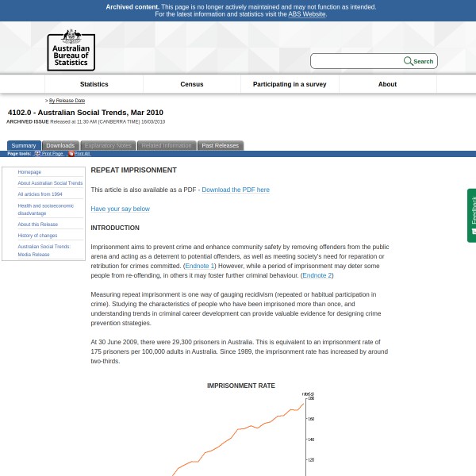The height and width of the screenshot is (476, 476).
Task: Click the magnifying glass search icon
Action: [408, 61]
